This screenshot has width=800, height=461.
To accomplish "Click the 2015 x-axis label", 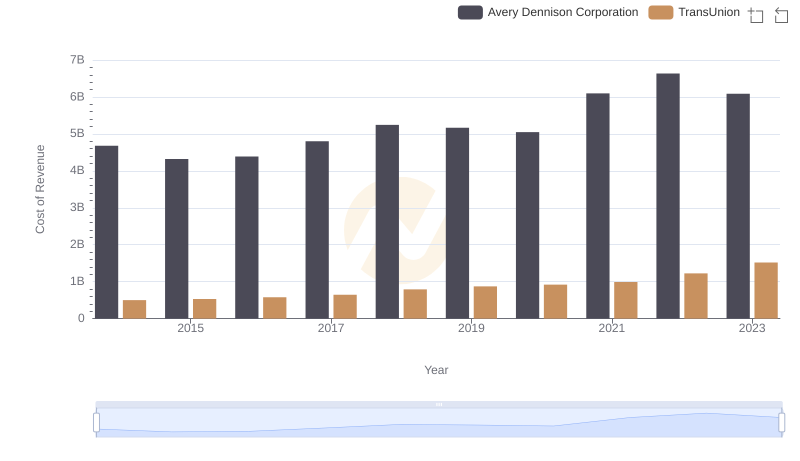I will pyautogui.click(x=190, y=328).
